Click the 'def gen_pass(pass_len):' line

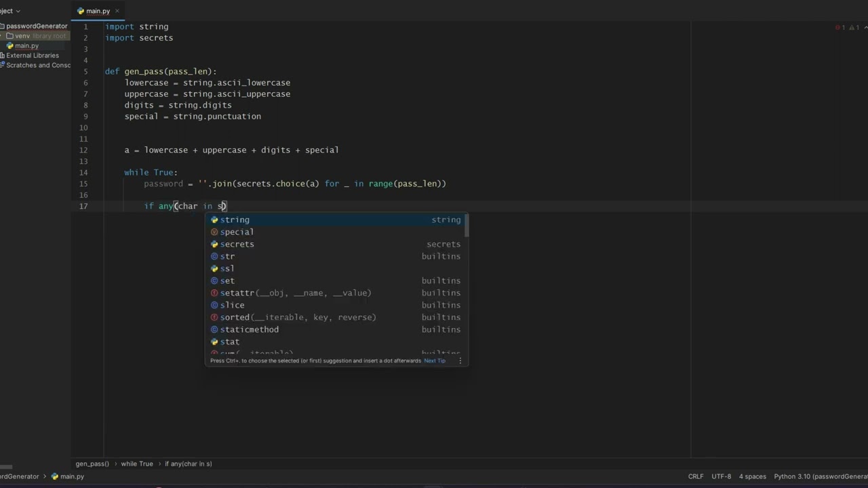(161, 72)
